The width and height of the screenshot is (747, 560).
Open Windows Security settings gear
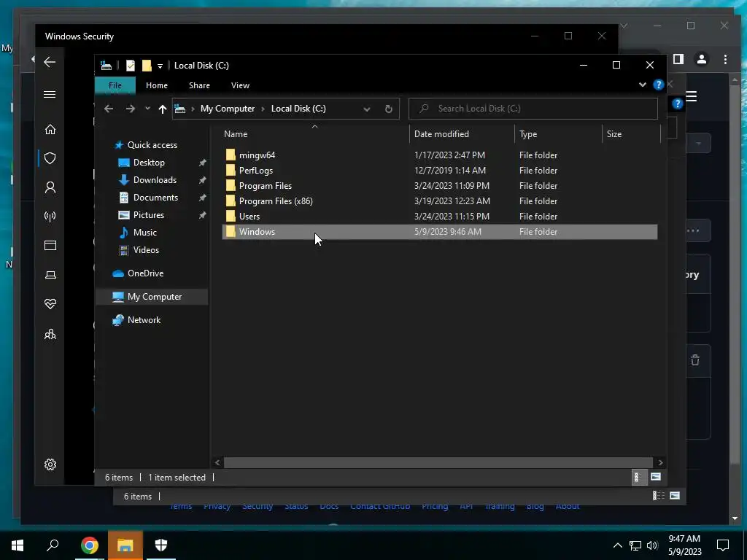50,464
